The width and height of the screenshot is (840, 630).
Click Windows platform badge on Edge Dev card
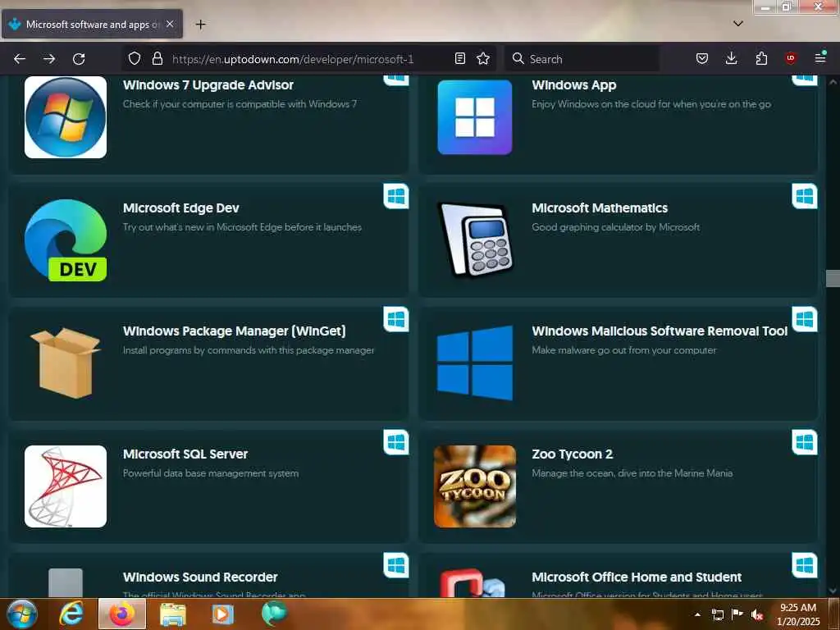click(396, 196)
